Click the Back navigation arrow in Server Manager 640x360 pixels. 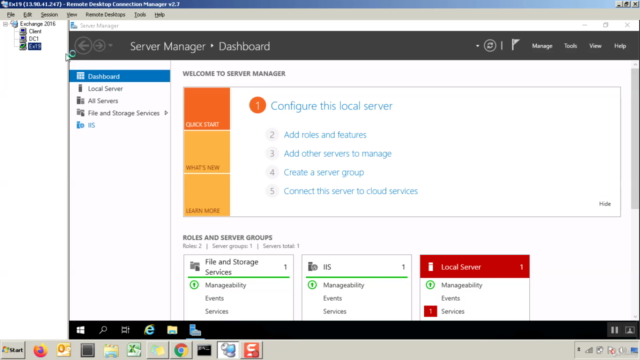pyautogui.click(x=84, y=46)
